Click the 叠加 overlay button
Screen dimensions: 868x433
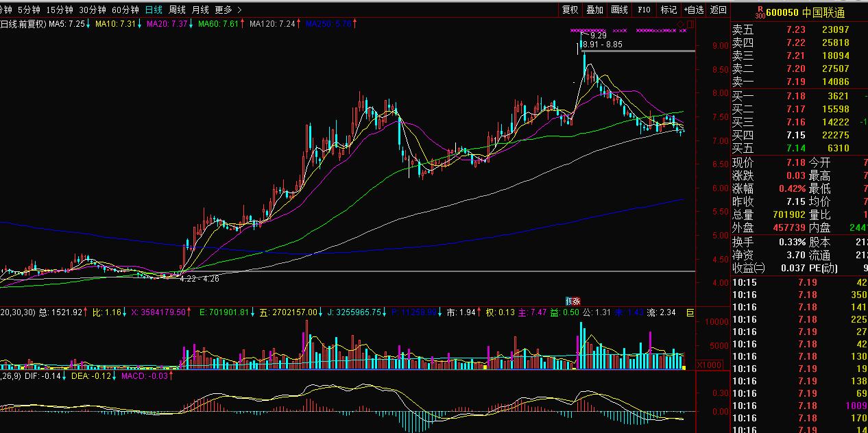[594, 10]
